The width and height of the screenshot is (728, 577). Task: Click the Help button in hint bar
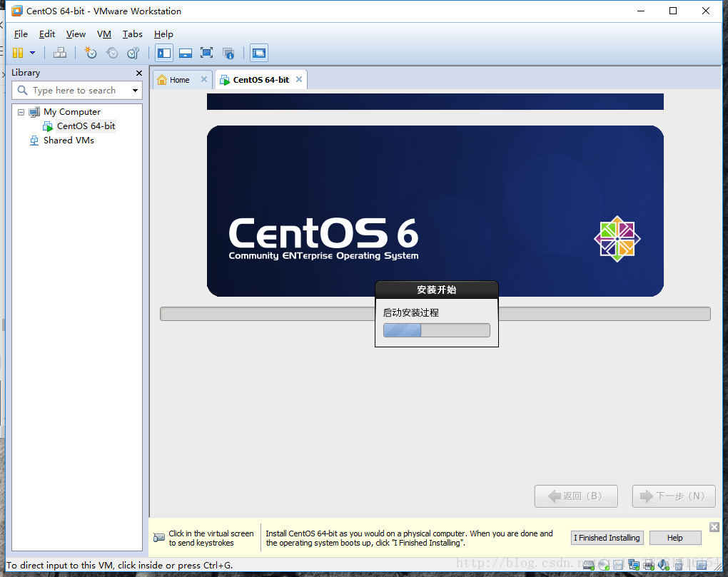click(x=675, y=538)
